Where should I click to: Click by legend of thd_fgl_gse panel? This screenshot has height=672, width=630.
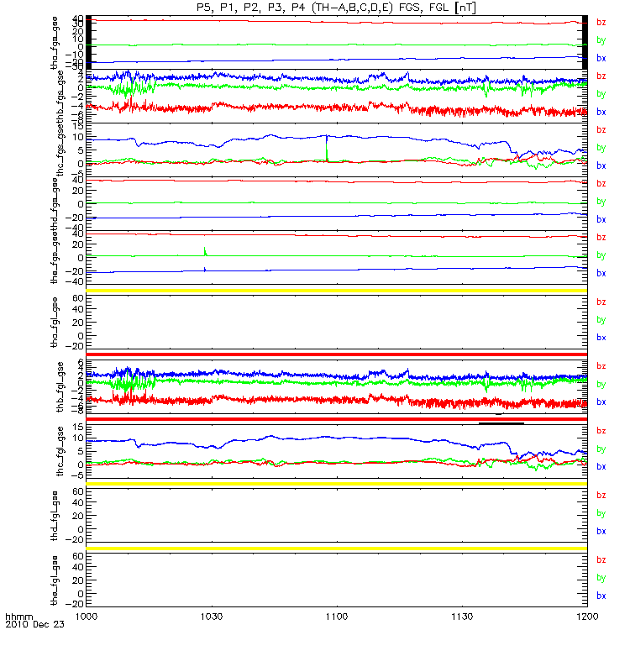tap(601, 513)
